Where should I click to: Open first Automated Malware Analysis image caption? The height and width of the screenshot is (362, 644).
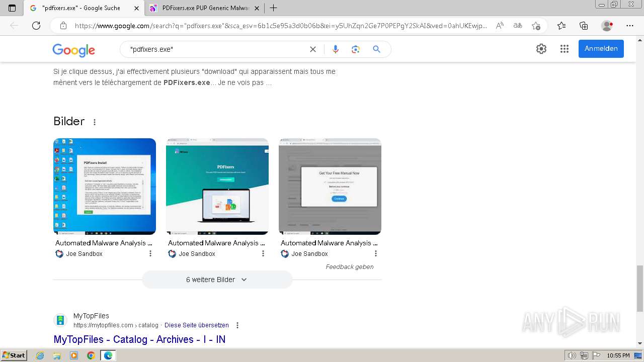pos(104,243)
